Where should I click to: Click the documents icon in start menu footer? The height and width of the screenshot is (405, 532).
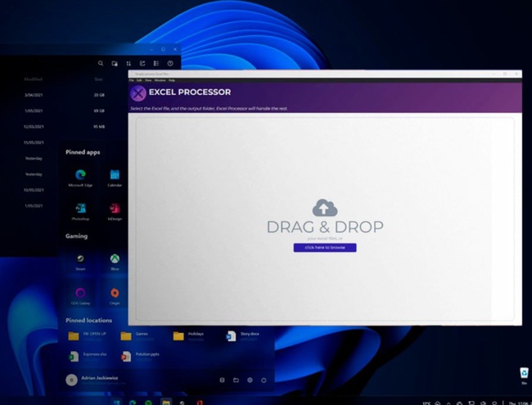pos(223,380)
